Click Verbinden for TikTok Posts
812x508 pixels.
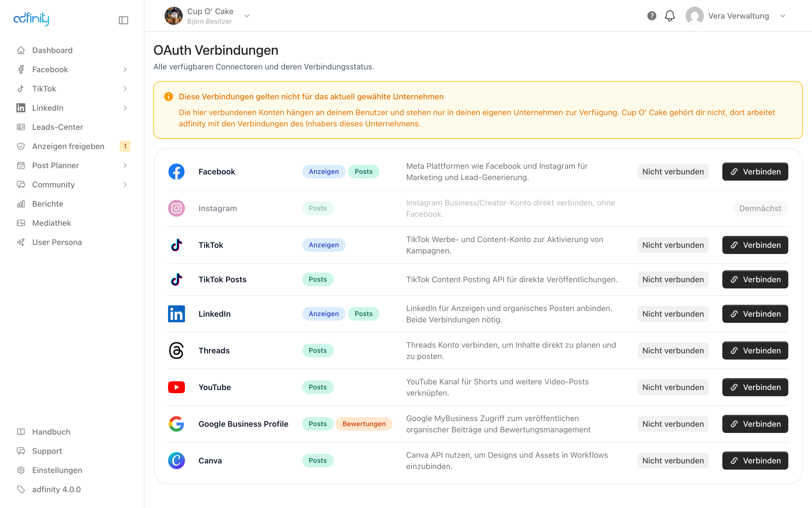755,279
